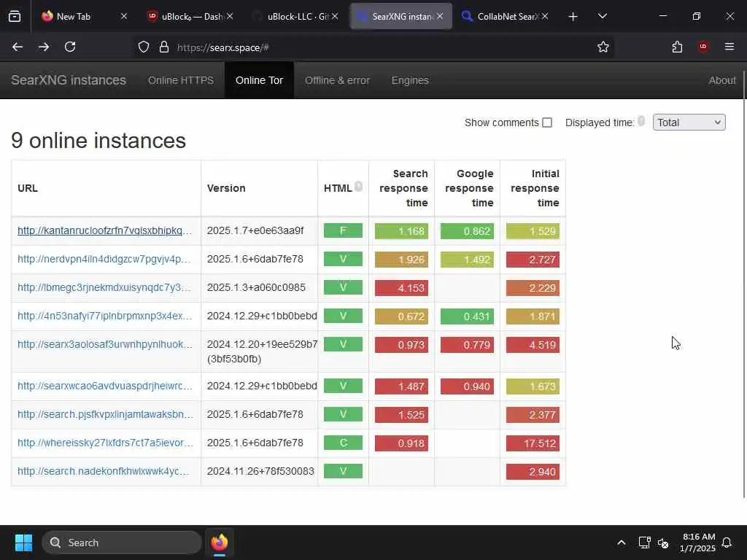Viewport: 747px width, 560px height.
Task: Click Displayed time help icon
Action: coord(641,121)
